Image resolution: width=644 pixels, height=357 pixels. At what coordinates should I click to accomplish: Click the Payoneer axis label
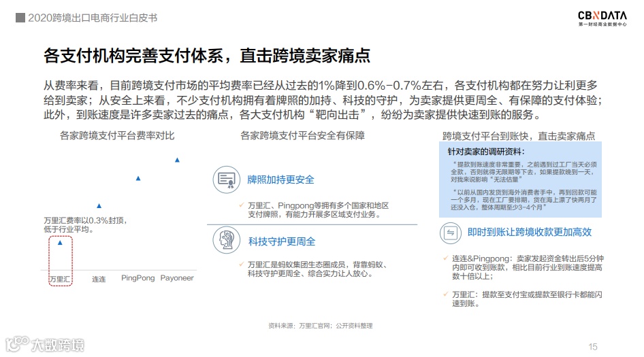click(x=177, y=278)
